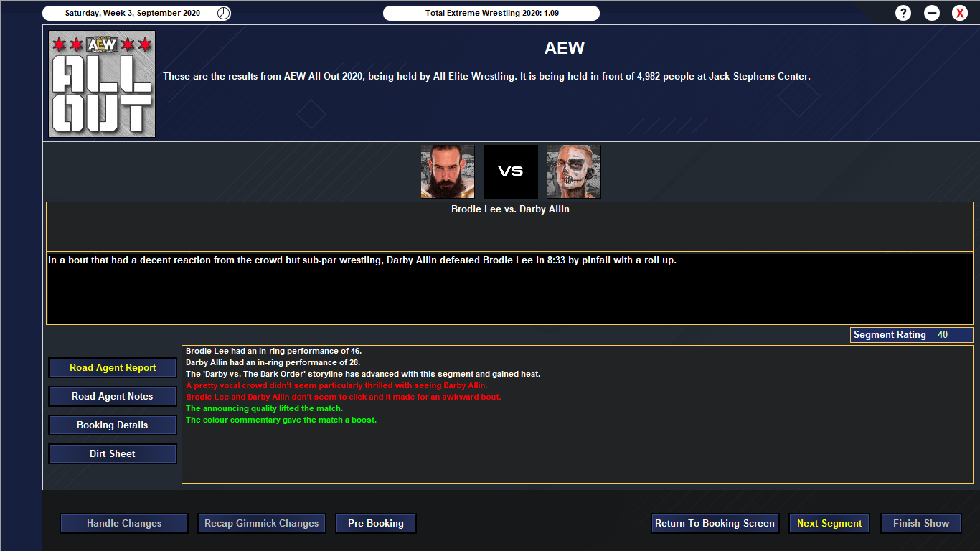Click the minimize circle icon
The image size is (980, 551).
[x=932, y=13]
